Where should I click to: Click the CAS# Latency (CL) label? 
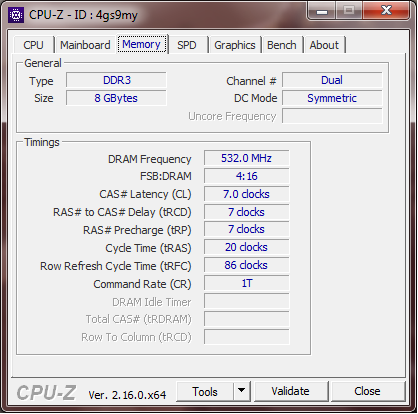pyautogui.click(x=145, y=194)
